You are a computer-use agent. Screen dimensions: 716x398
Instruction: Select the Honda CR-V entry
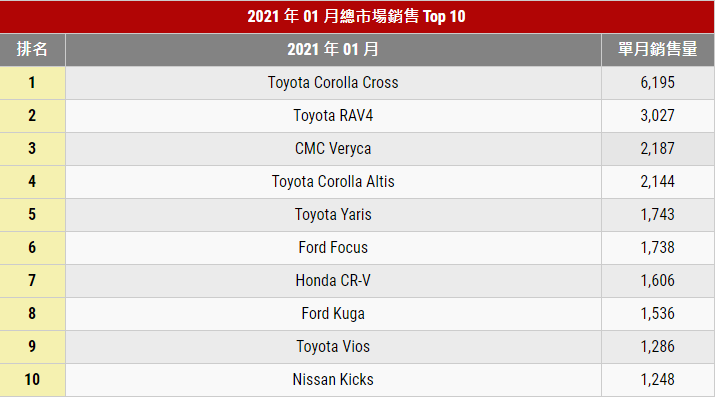click(x=333, y=281)
